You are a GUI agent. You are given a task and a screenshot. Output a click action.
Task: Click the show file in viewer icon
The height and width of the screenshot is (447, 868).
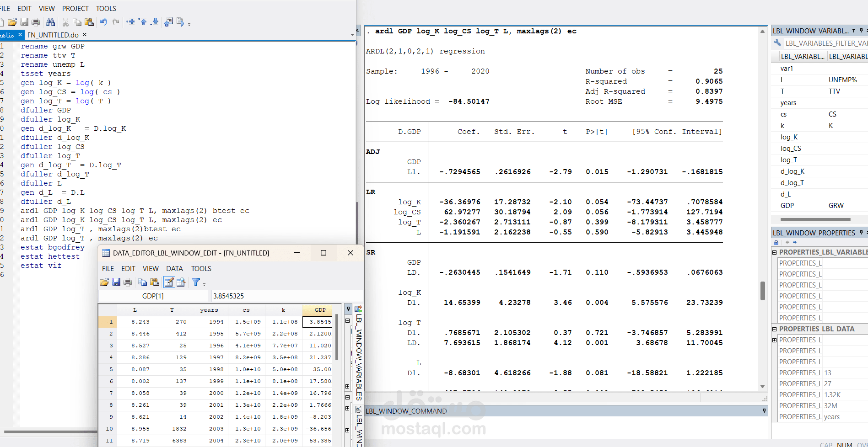click(169, 22)
